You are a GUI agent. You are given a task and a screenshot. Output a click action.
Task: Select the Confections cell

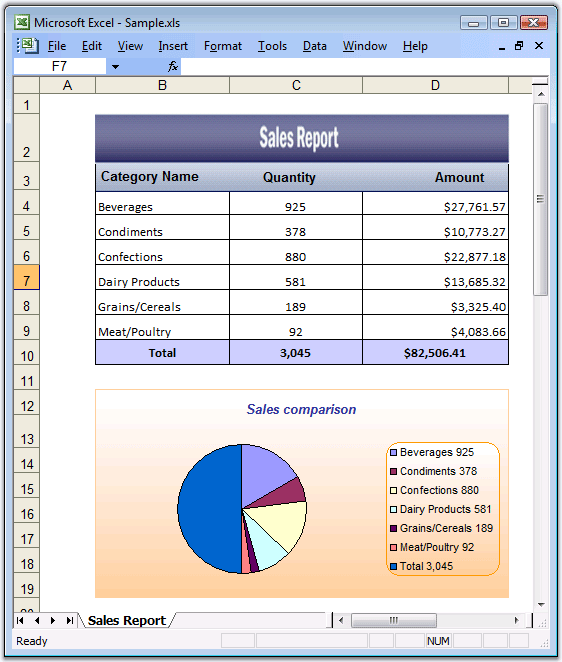coord(163,253)
